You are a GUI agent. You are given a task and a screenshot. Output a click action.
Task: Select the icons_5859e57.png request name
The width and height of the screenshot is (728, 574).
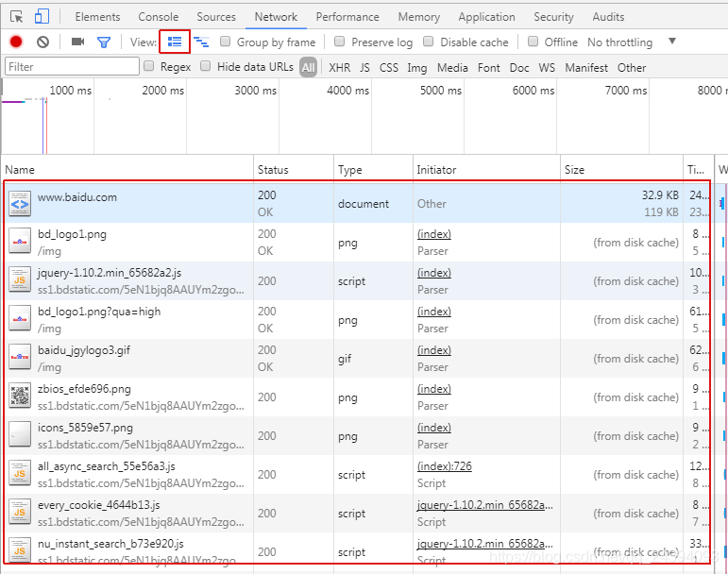pos(85,428)
